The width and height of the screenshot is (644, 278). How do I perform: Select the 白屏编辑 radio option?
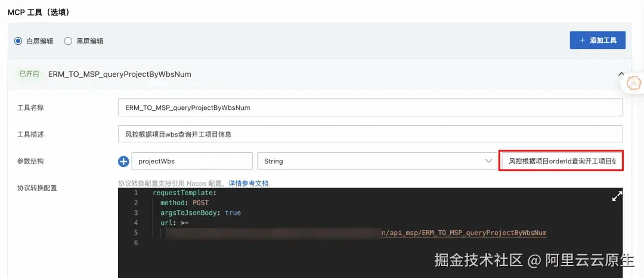point(18,41)
